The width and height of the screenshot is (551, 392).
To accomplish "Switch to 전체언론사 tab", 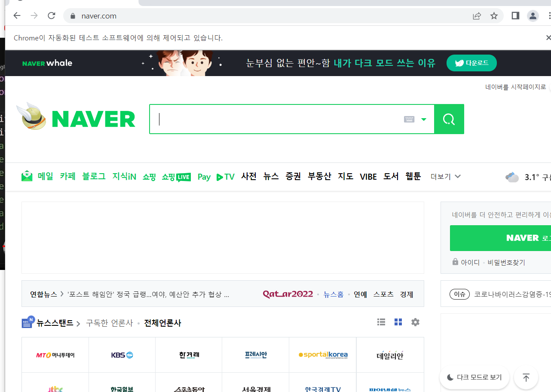I will (x=162, y=323).
